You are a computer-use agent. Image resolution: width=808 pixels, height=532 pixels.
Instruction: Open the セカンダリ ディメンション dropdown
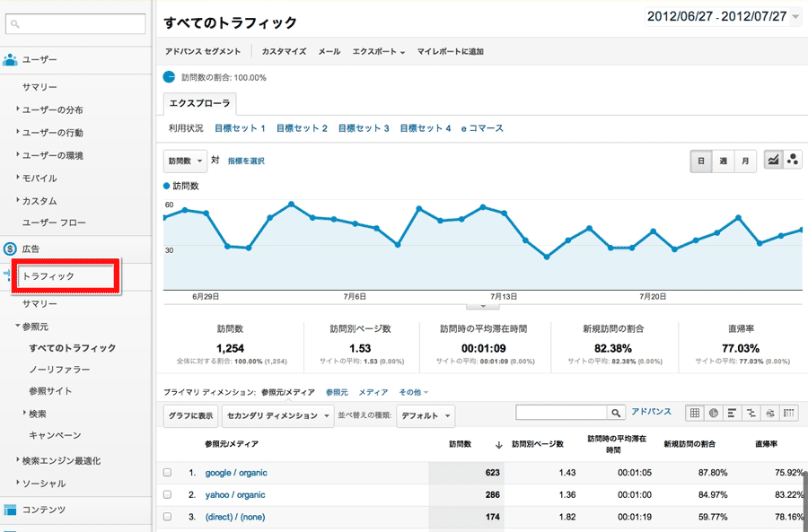click(277, 416)
